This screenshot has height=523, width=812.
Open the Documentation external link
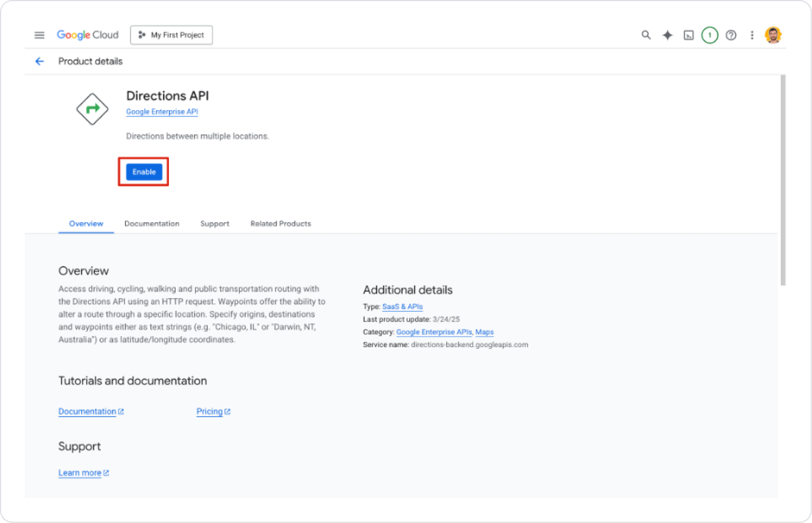91,411
